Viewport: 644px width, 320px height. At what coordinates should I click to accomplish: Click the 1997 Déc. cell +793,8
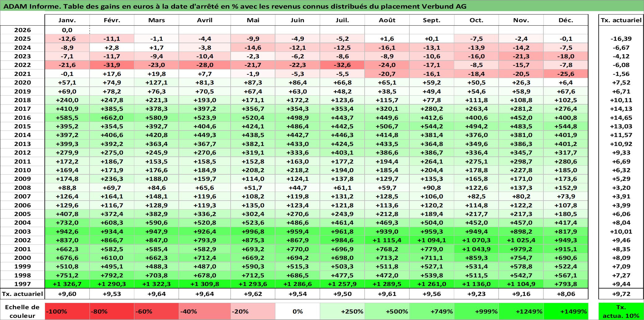(566, 284)
